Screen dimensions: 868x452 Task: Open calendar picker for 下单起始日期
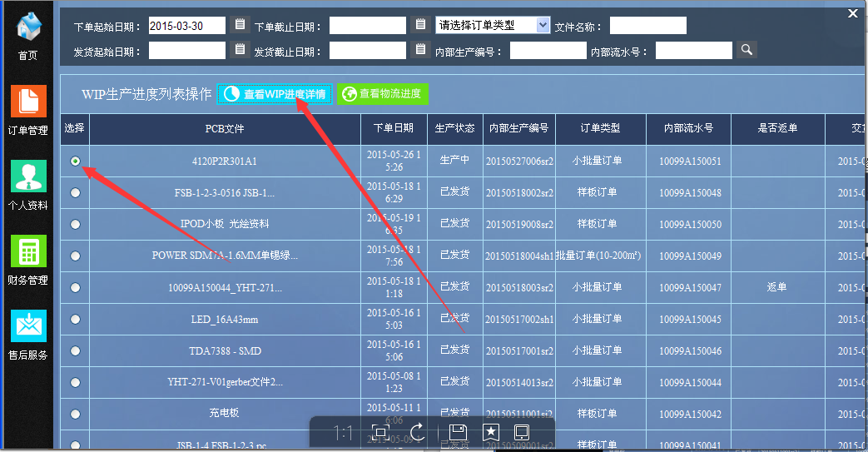tap(240, 25)
